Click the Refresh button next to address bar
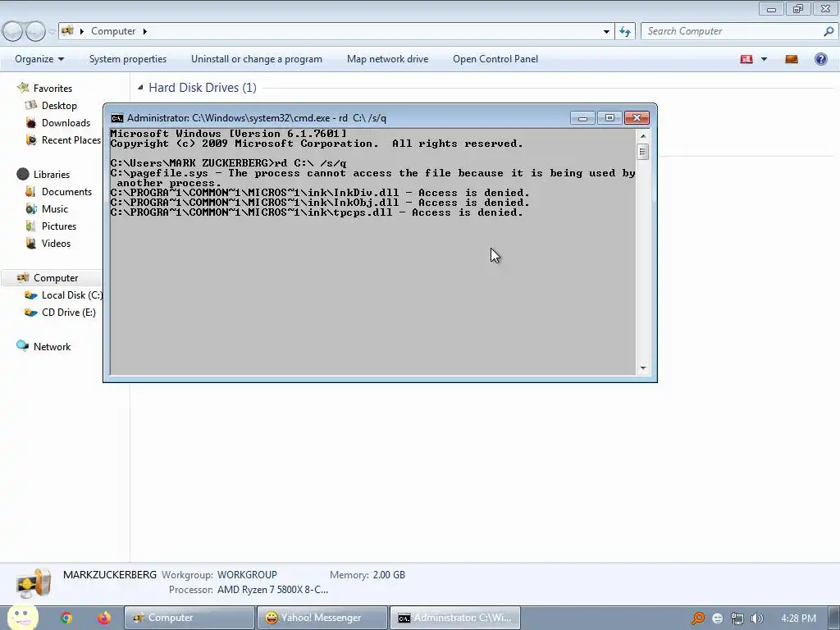 coord(624,32)
